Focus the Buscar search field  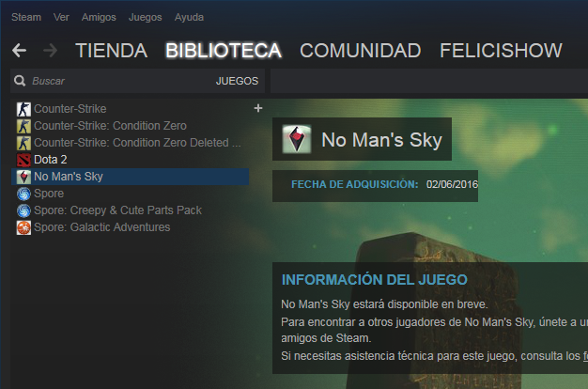[x=120, y=81]
